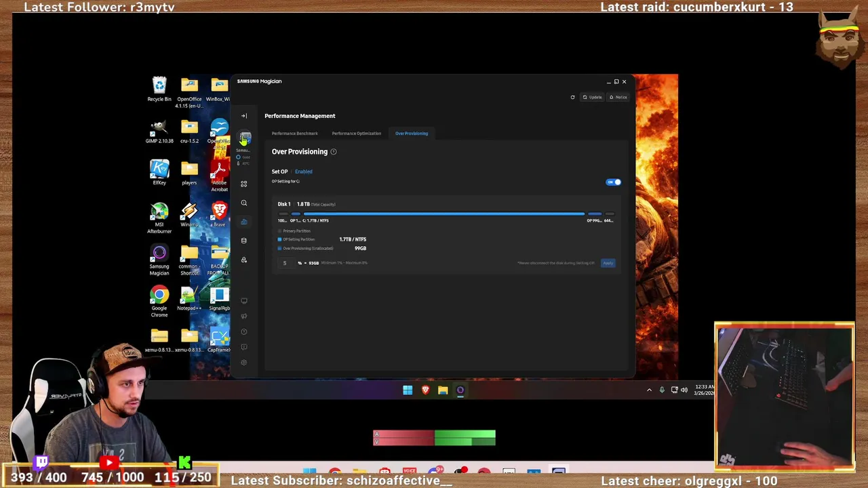Open the Winamp desktop shortcut
This screenshot has height=488, width=868.
189,215
